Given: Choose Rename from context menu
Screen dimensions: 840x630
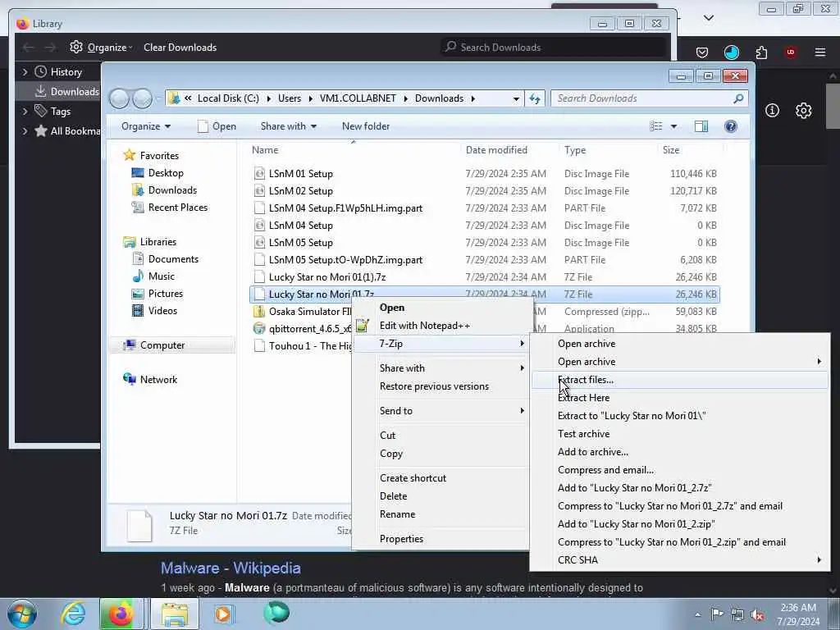Looking at the screenshot, I should point(441,514).
